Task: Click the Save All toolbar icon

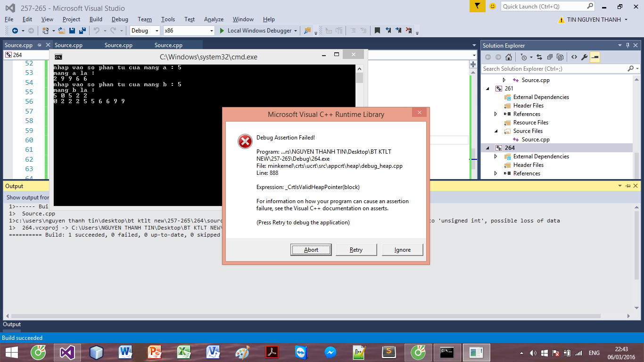Action: (x=82, y=31)
